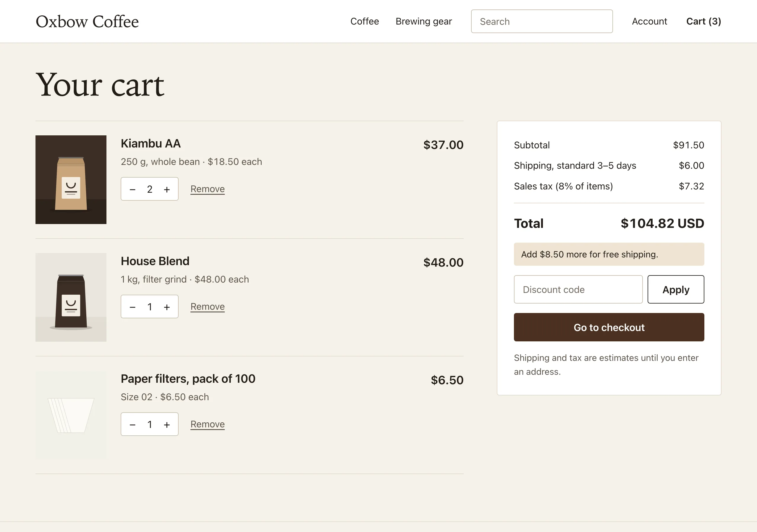Image resolution: width=757 pixels, height=532 pixels.
Task: Open the Coffee menu item
Action: coord(365,21)
